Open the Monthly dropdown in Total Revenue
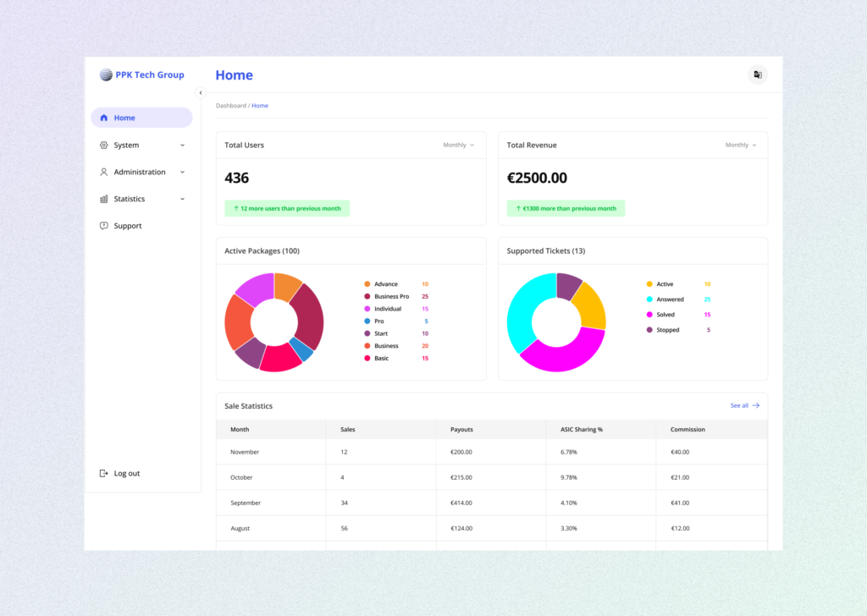The width and height of the screenshot is (867, 616). pyautogui.click(x=741, y=145)
